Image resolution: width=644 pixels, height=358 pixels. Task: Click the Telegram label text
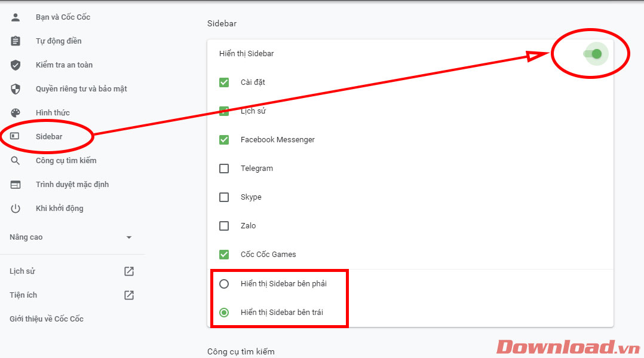pos(257,168)
